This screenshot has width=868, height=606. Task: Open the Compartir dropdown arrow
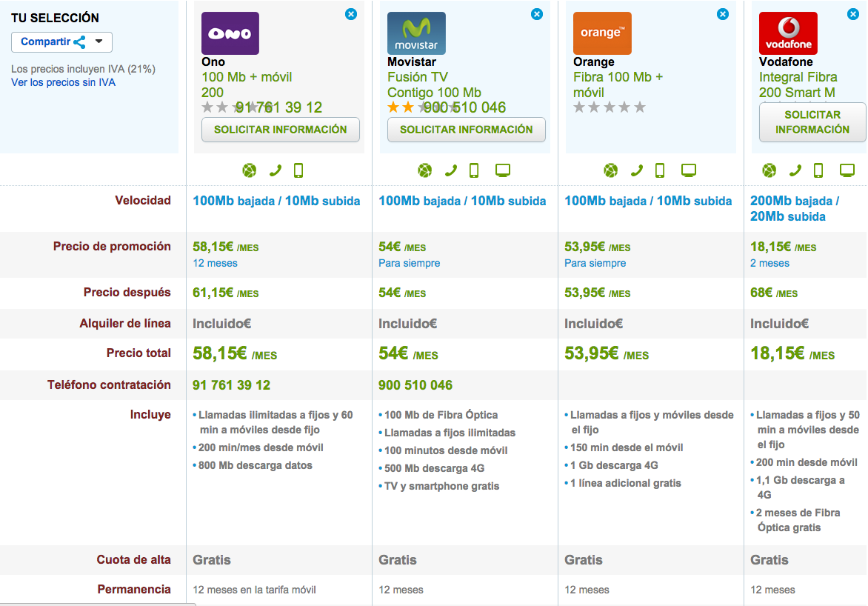pyautogui.click(x=99, y=41)
